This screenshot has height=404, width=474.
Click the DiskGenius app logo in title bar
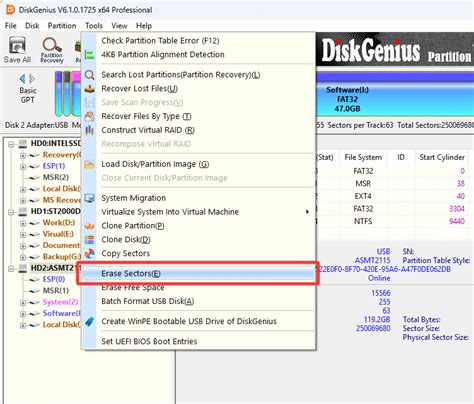pos(11,10)
